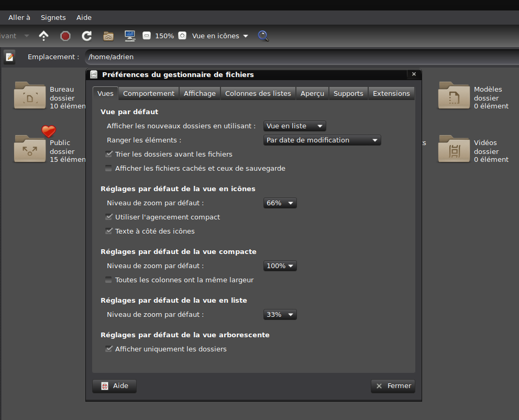Zoom in with the plus icon
Viewport: 519px width, 420px height.
(x=182, y=36)
